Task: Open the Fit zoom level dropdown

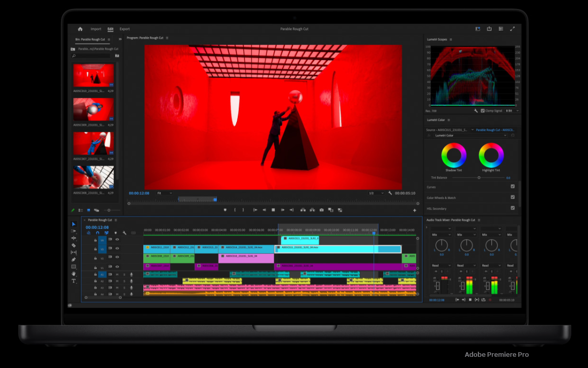Action: click(x=164, y=193)
